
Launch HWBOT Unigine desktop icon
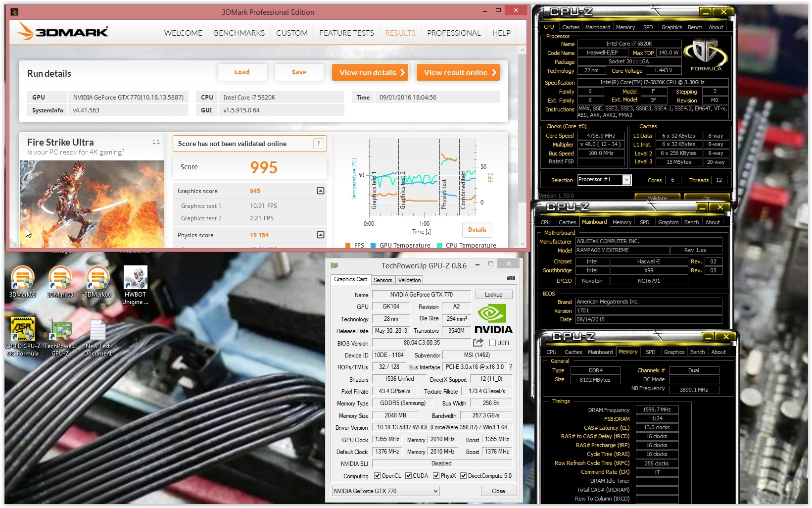[x=136, y=285]
